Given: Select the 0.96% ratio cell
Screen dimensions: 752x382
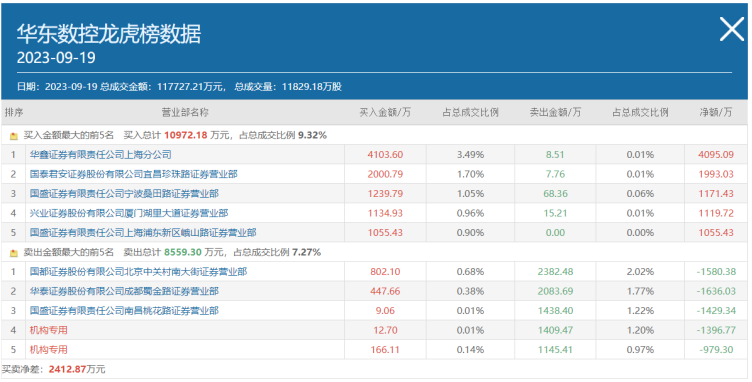Looking at the screenshot, I should coord(470,213).
